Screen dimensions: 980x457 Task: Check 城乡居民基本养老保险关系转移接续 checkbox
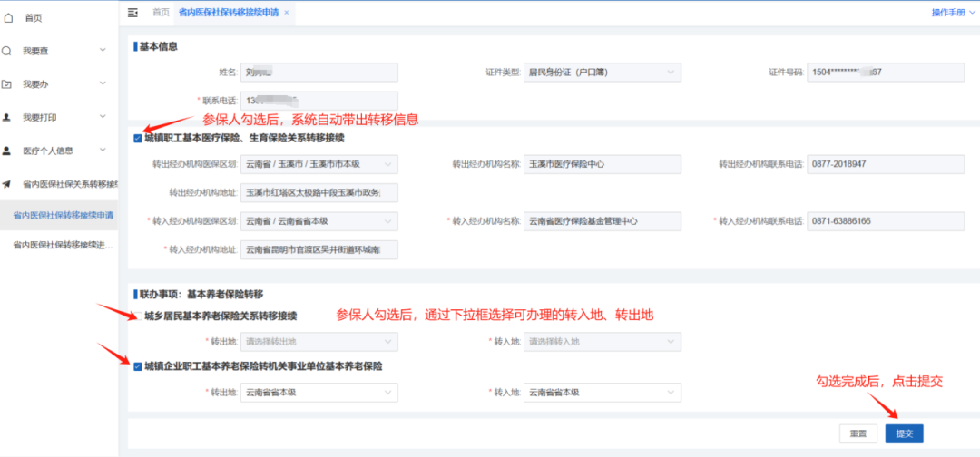[x=138, y=316]
